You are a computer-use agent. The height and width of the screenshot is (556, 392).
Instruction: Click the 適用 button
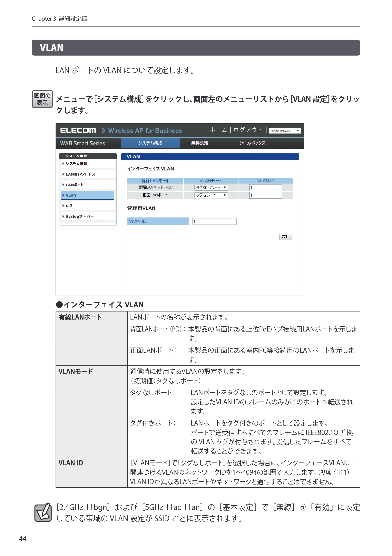(286, 237)
